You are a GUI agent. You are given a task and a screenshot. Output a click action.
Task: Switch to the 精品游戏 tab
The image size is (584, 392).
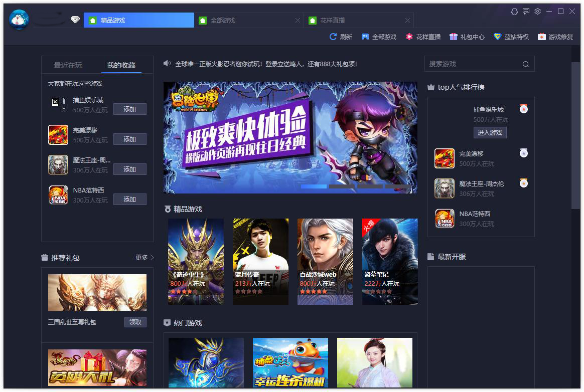pos(139,20)
